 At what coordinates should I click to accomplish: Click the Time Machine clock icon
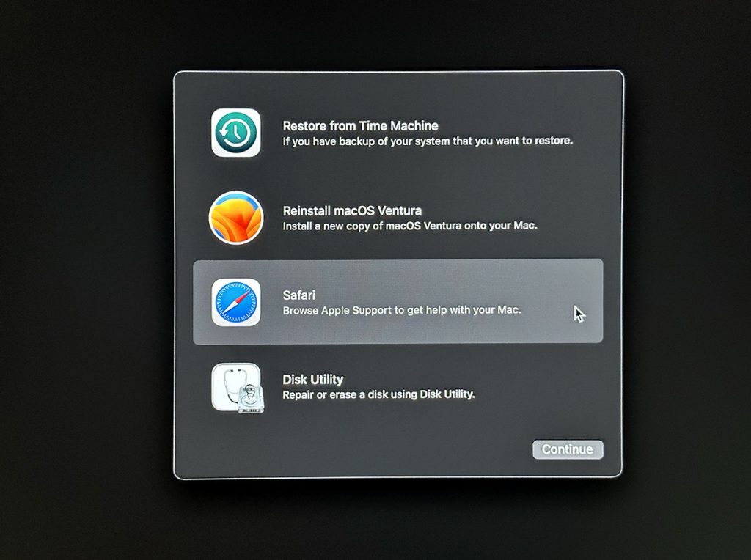coord(235,133)
